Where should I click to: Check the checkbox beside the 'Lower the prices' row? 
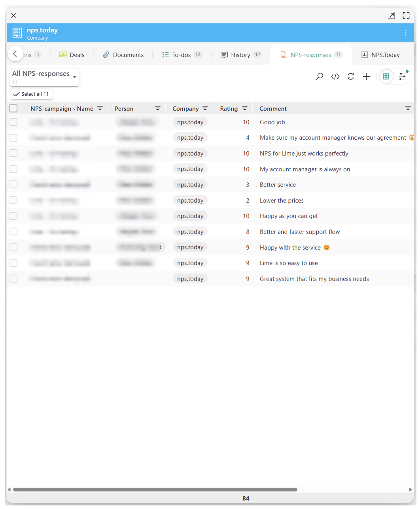(13, 200)
